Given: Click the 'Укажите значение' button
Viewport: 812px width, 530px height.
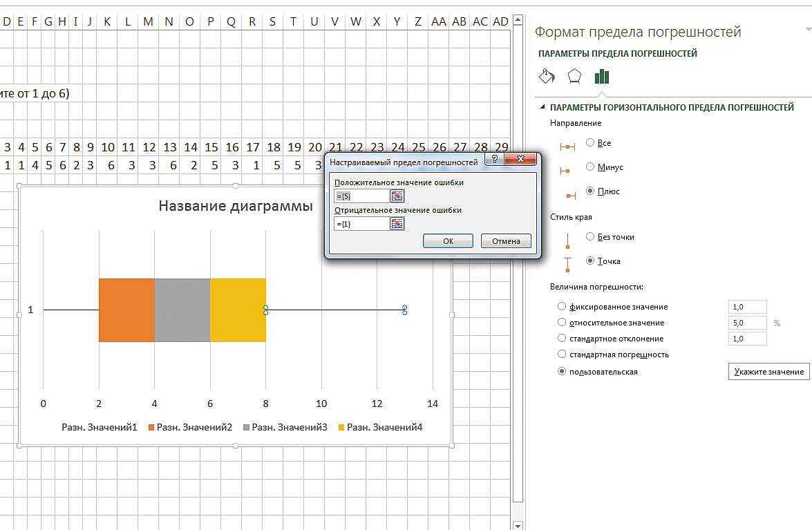Looking at the screenshot, I should [x=768, y=371].
